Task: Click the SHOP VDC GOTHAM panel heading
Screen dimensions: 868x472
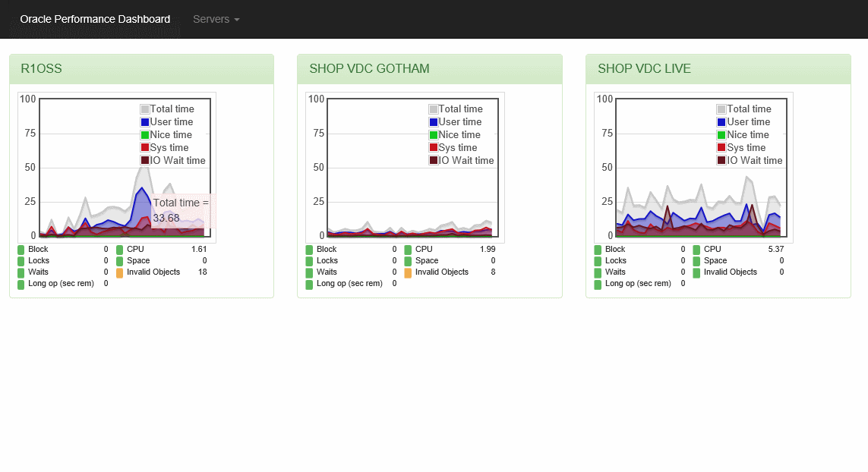Action: coord(430,69)
